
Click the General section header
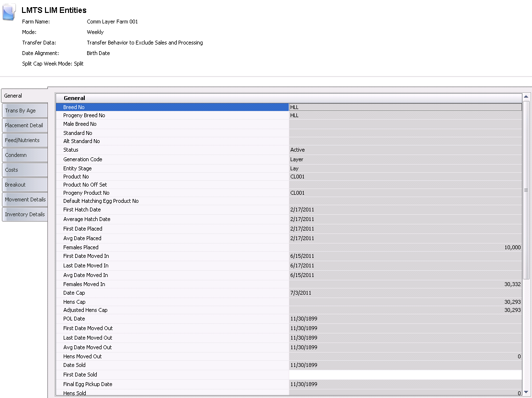[74, 98]
